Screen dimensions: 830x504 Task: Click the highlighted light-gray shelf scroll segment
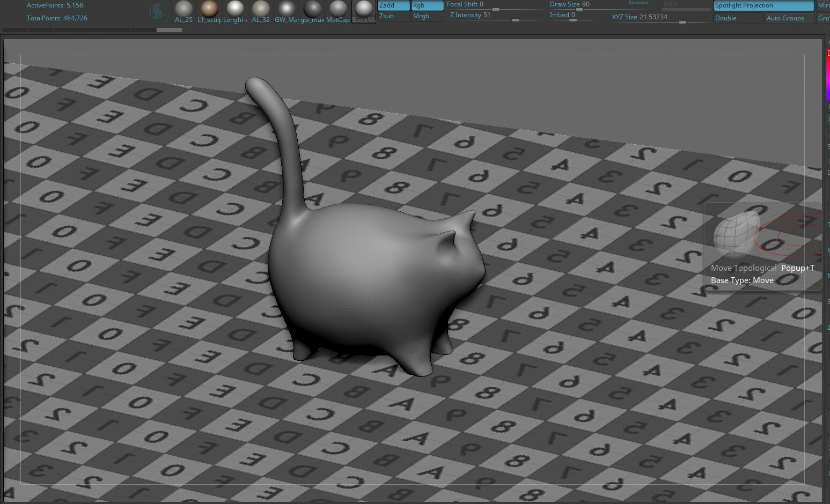pyautogui.click(x=169, y=30)
